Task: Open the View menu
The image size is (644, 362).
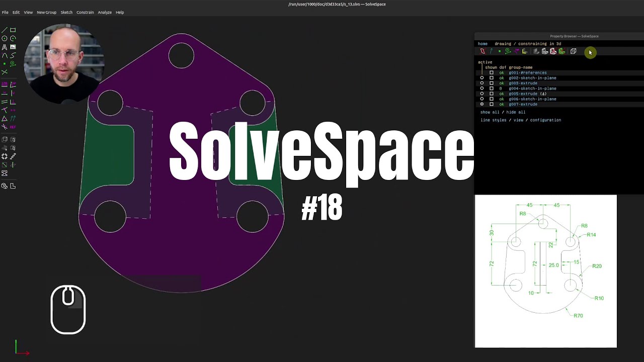Action: coord(28,12)
